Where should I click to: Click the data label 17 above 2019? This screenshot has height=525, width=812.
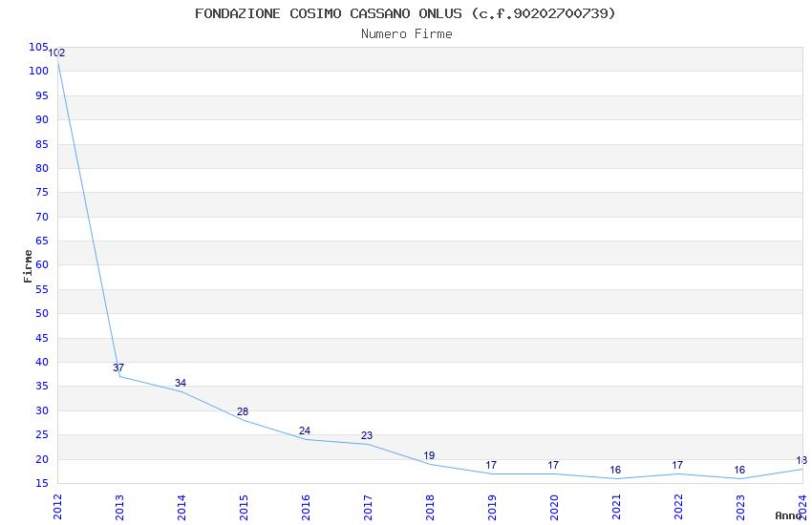[x=491, y=465]
